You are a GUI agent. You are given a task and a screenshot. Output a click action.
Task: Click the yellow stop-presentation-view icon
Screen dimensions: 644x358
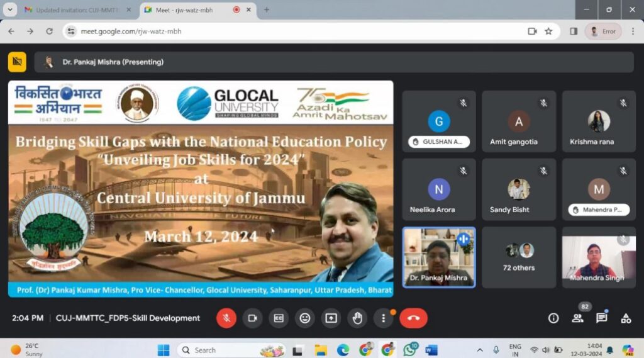[x=17, y=62]
